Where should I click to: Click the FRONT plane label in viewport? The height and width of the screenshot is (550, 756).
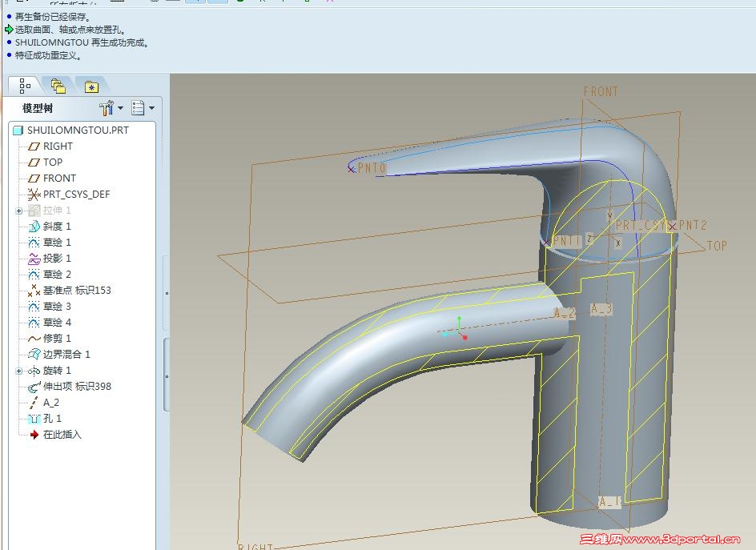[601, 91]
